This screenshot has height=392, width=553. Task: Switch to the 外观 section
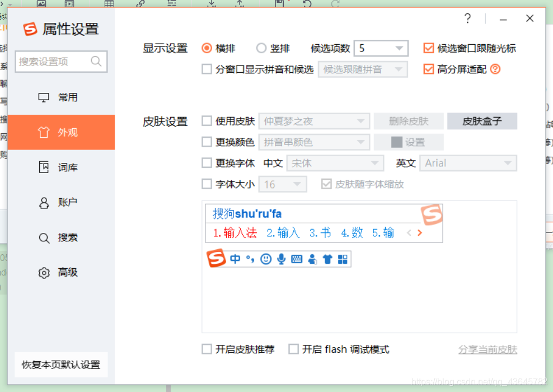(x=61, y=132)
